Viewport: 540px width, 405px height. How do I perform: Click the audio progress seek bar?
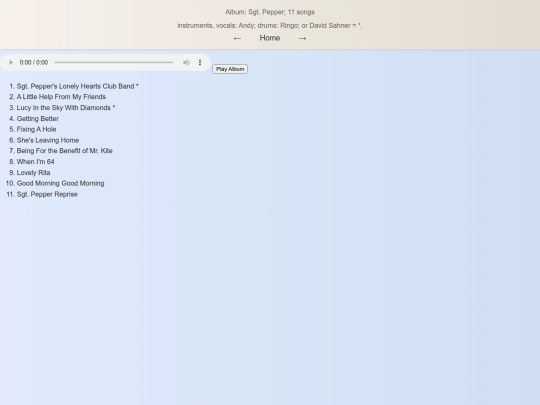coord(114,62)
